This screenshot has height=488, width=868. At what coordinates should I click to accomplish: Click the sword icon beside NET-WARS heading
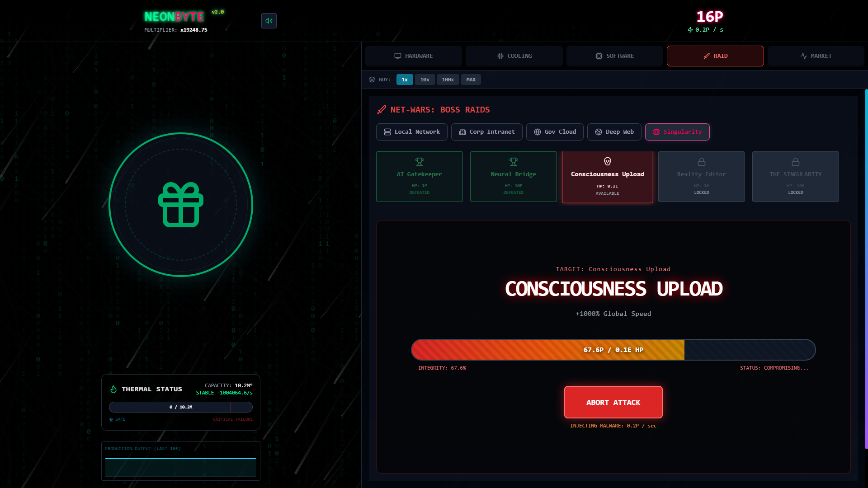382,110
